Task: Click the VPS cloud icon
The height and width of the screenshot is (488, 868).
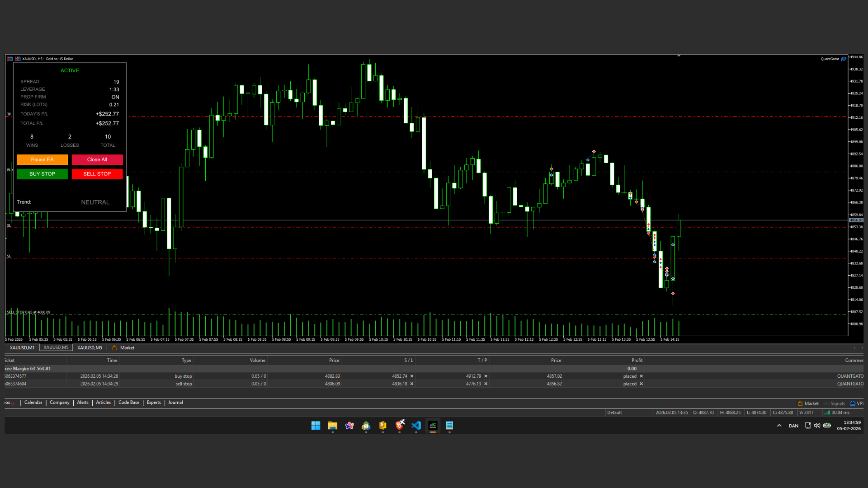Action: pos(853,404)
